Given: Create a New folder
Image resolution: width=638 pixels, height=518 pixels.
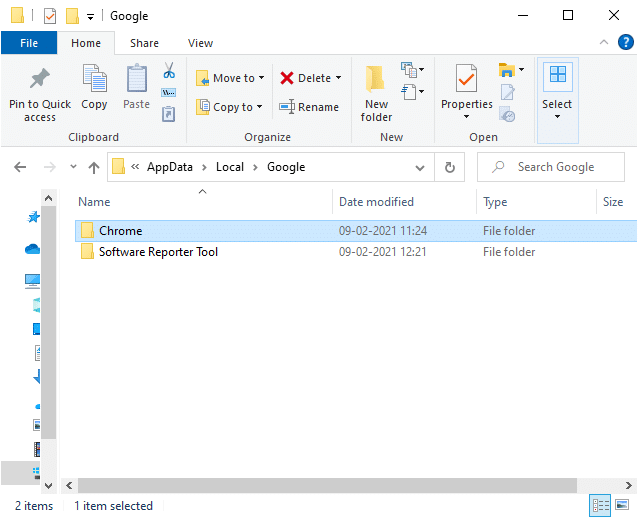Looking at the screenshot, I should tap(376, 93).
